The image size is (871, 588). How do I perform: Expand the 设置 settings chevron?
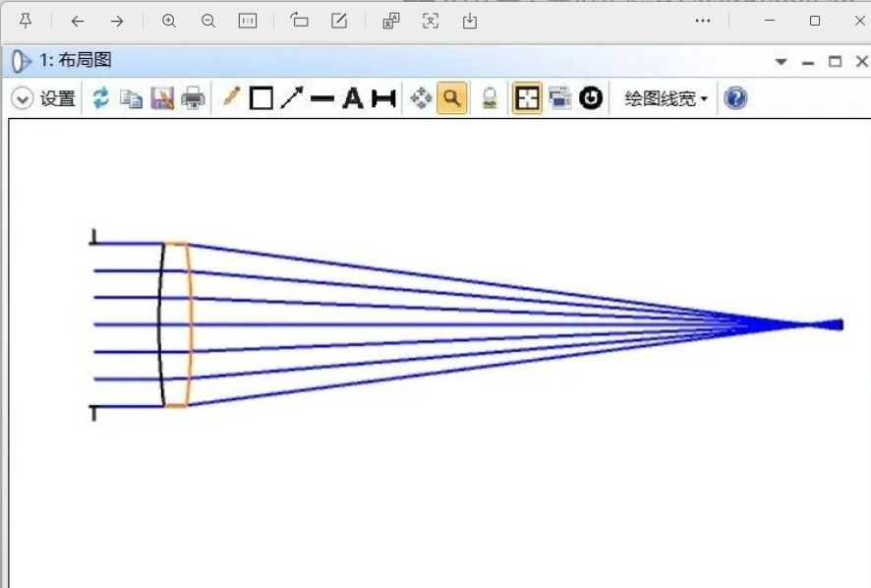22,98
